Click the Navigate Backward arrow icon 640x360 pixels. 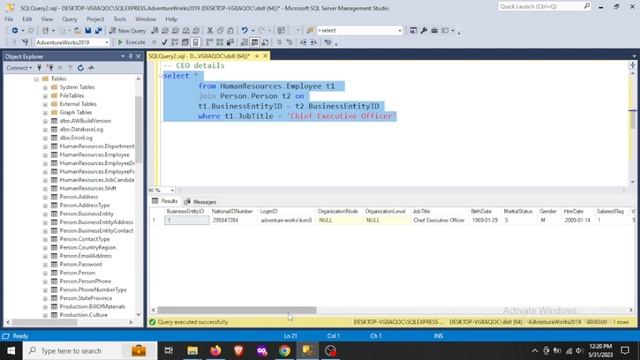(14, 31)
